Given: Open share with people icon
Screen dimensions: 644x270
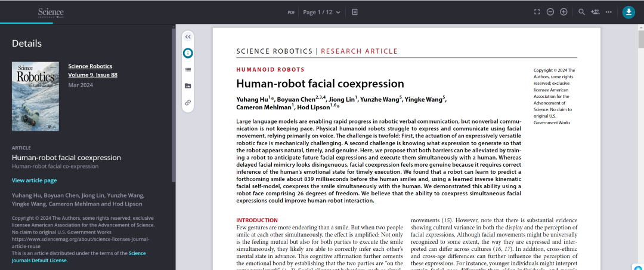Looking at the screenshot, I should pos(595,12).
